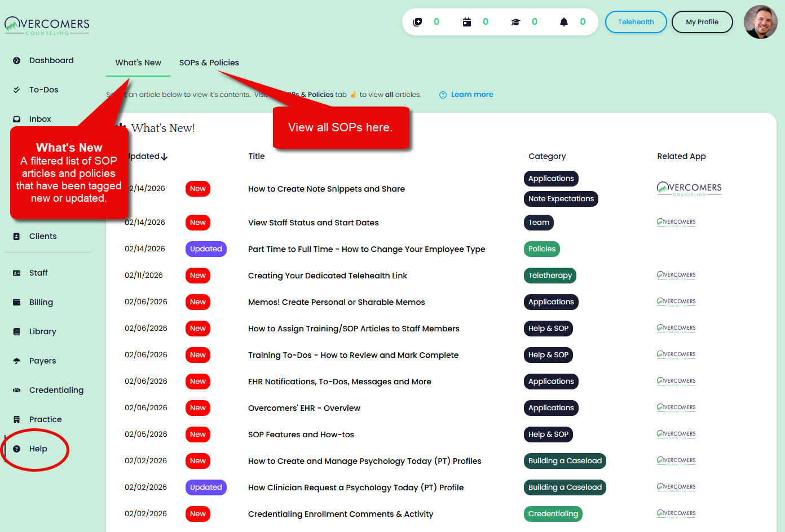Click related app logo for View Staff Status row

coord(676,223)
